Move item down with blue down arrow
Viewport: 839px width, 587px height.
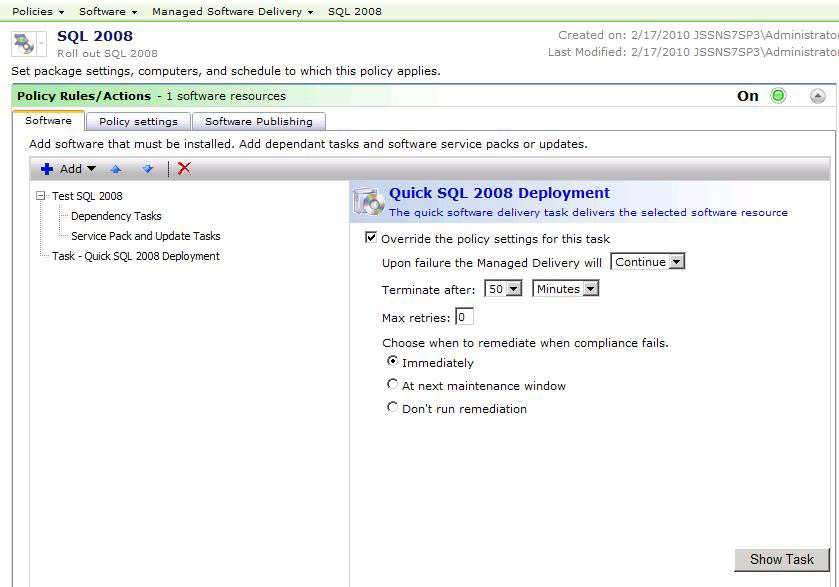click(148, 169)
